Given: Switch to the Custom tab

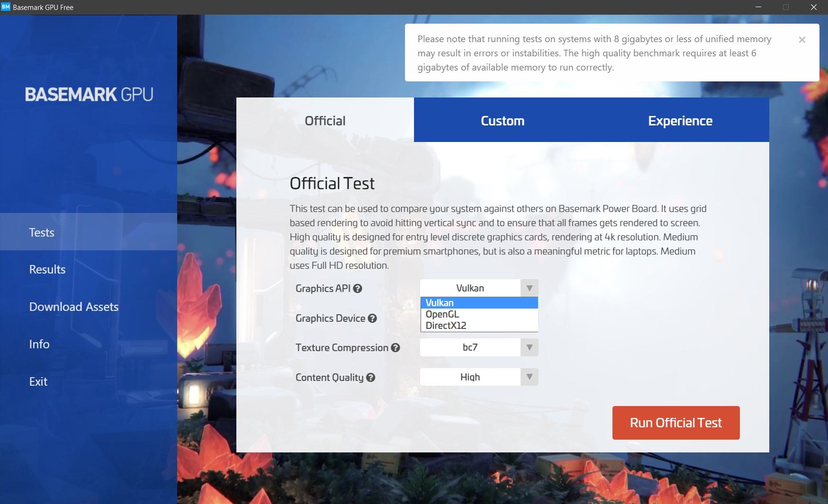Looking at the screenshot, I should tap(503, 120).
